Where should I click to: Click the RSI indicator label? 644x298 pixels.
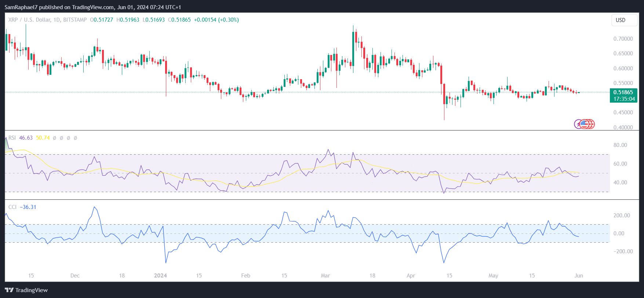click(x=12, y=138)
